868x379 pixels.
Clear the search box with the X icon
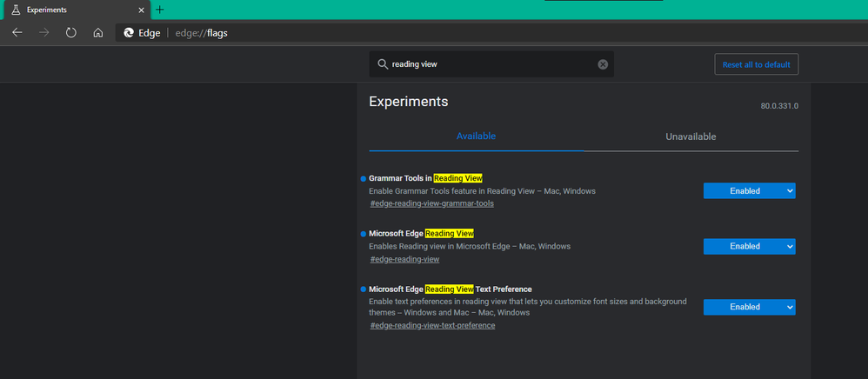click(603, 64)
